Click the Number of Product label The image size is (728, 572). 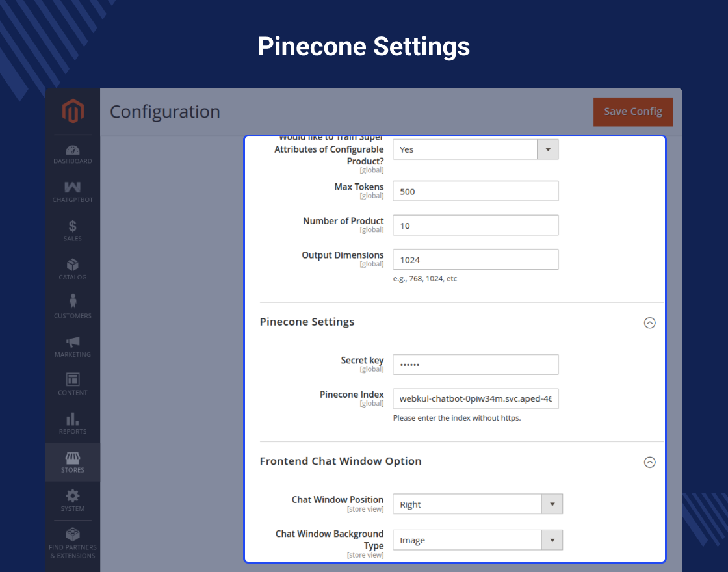[343, 221]
